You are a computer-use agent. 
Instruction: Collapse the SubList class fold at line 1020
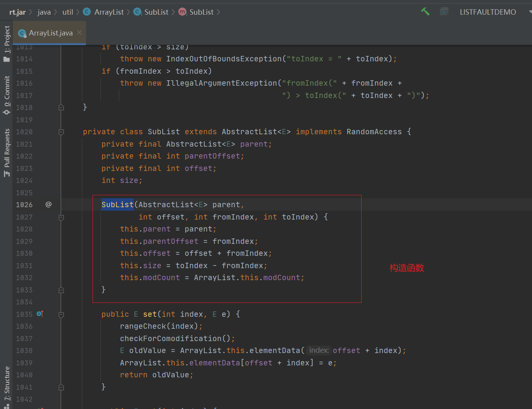point(61,132)
